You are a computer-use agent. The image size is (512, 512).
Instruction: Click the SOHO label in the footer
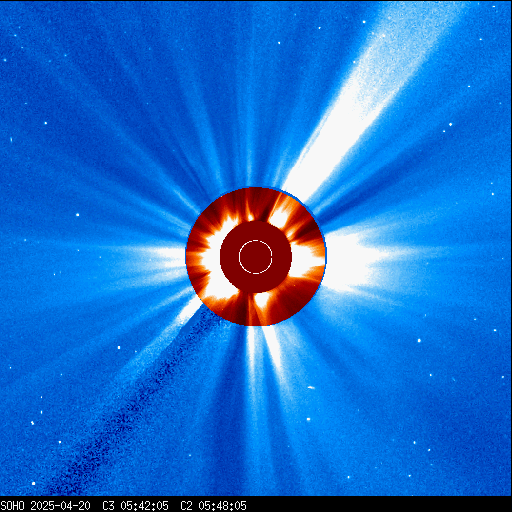[x=13, y=506]
